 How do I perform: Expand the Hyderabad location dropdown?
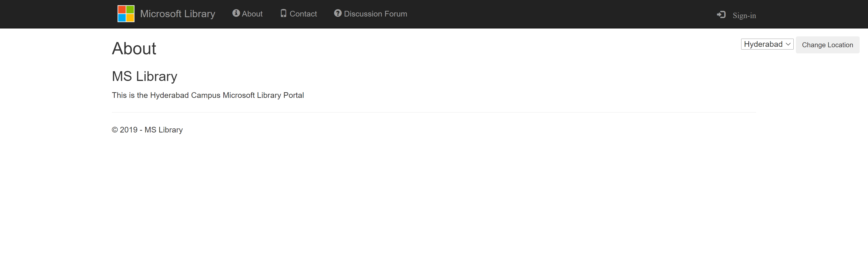click(x=767, y=44)
